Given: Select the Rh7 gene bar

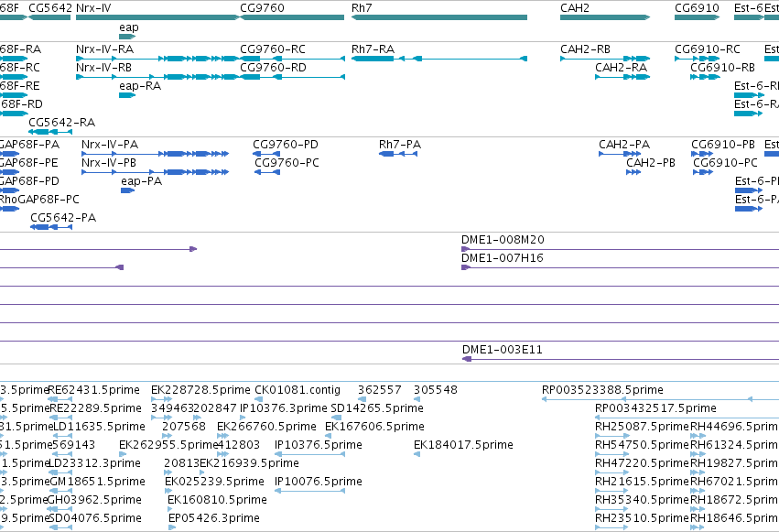Looking at the screenshot, I should 439,17.
